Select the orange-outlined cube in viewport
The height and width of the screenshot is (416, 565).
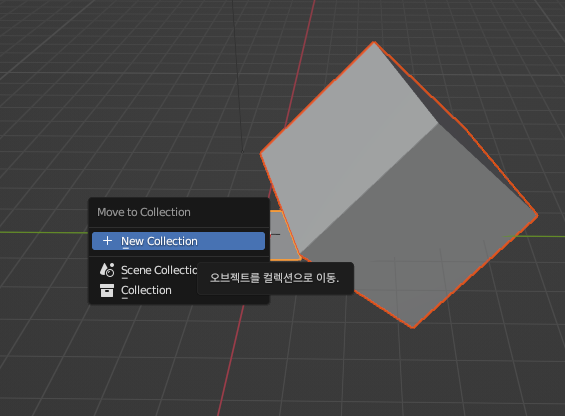tap(399, 185)
